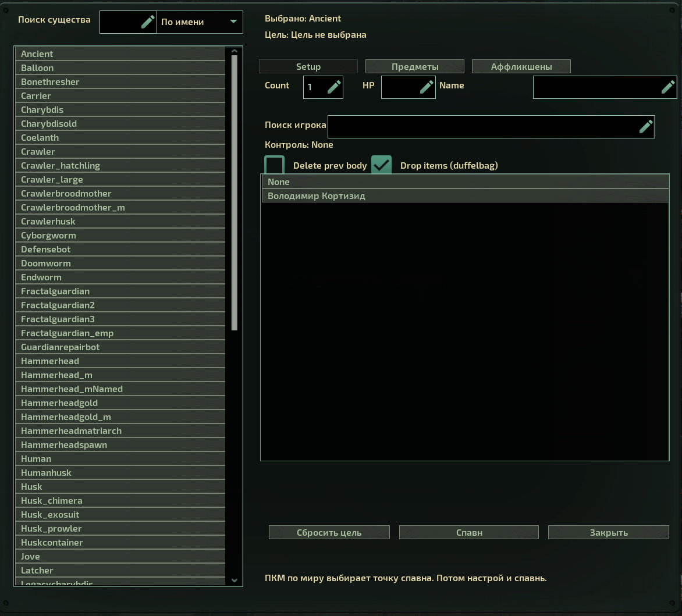This screenshot has width=682, height=616.
Task: Select Latcher creature
Action: pos(120,570)
